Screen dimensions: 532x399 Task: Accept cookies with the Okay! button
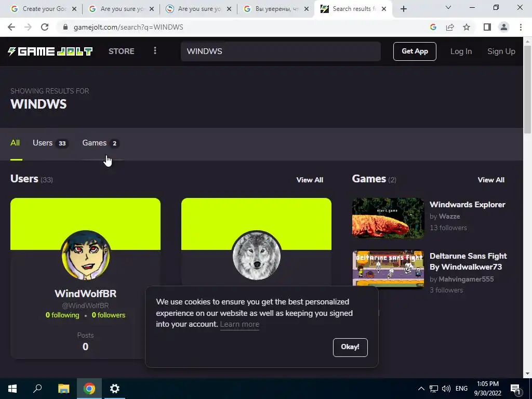[x=350, y=347]
